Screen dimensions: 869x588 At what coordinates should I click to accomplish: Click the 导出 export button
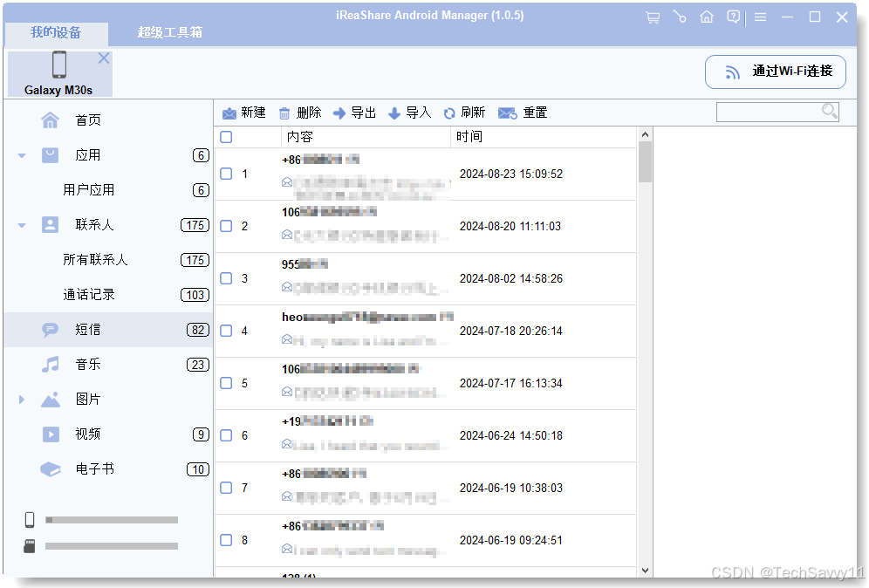tap(354, 113)
